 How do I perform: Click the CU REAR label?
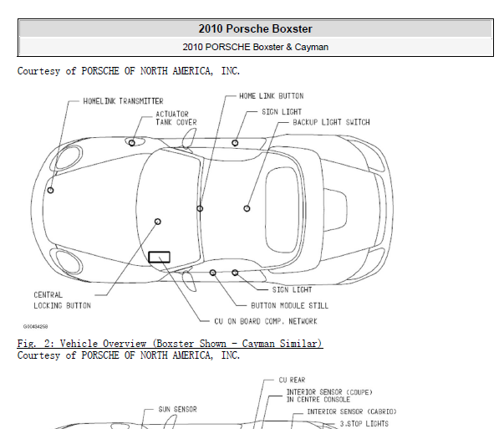pyautogui.click(x=292, y=380)
